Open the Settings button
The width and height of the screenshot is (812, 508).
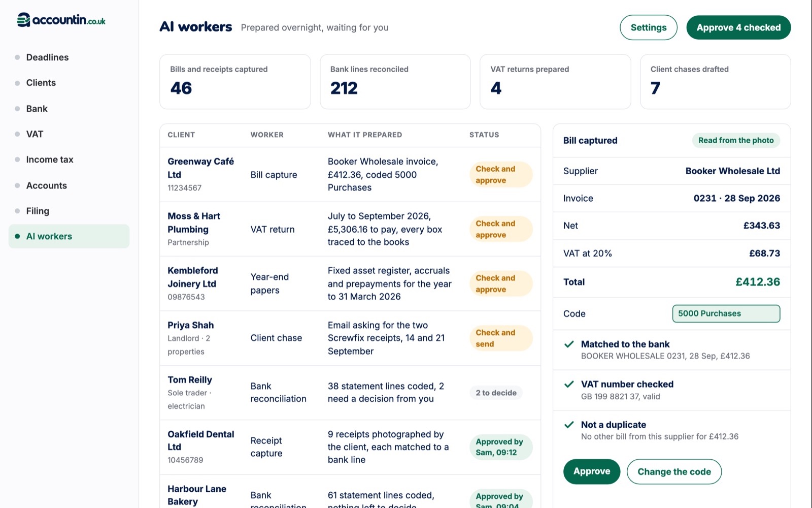point(648,27)
